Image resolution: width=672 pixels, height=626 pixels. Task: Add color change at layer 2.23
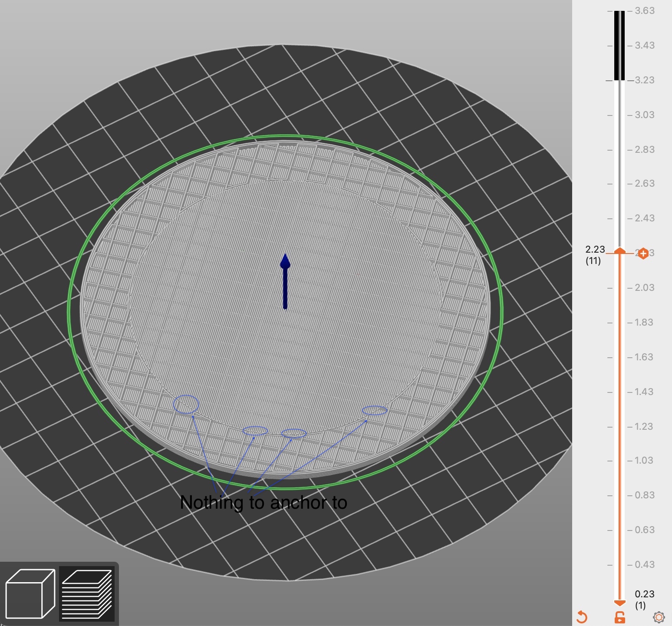[x=643, y=254]
